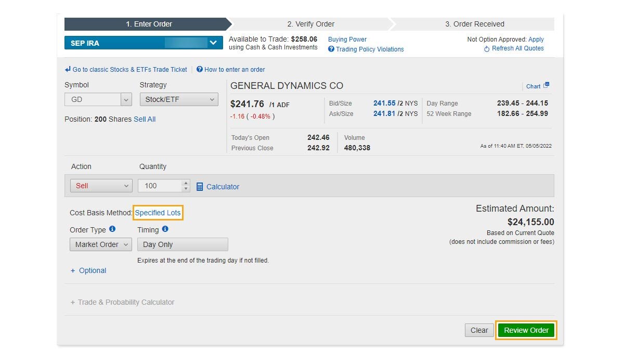
Task: Click the Refresh All Quotes link
Action: pos(518,48)
